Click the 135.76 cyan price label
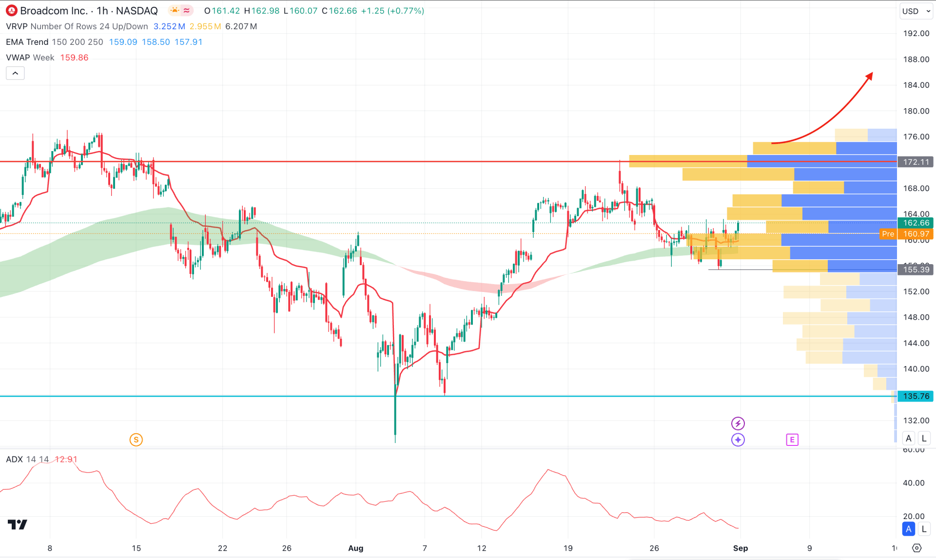The image size is (936, 560). [916, 396]
